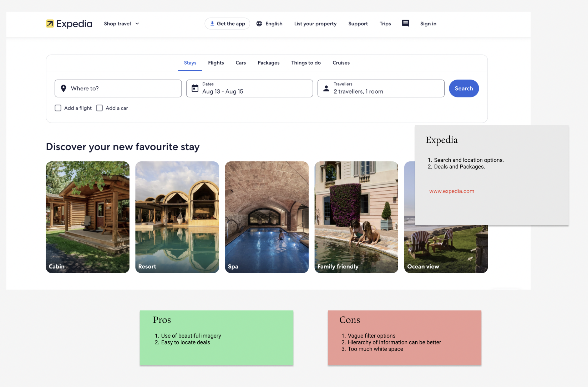This screenshot has width=588, height=387.
Task: Open the Family friendly stay thumbnail
Action: tap(356, 217)
